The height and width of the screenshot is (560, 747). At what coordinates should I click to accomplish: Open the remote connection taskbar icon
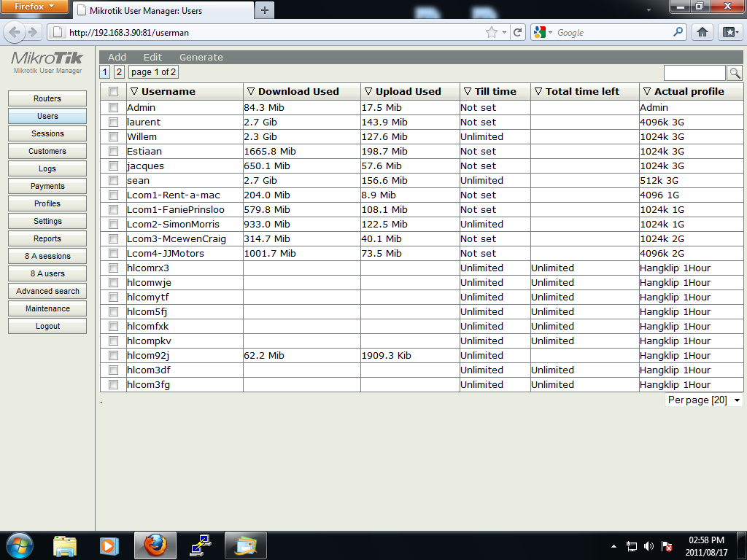click(x=201, y=545)
